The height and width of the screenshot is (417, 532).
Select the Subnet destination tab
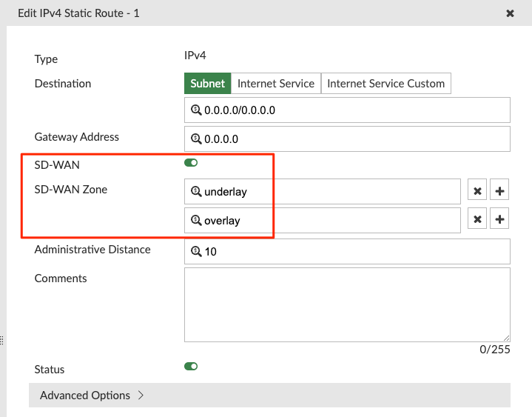click(x=207, y=84)
